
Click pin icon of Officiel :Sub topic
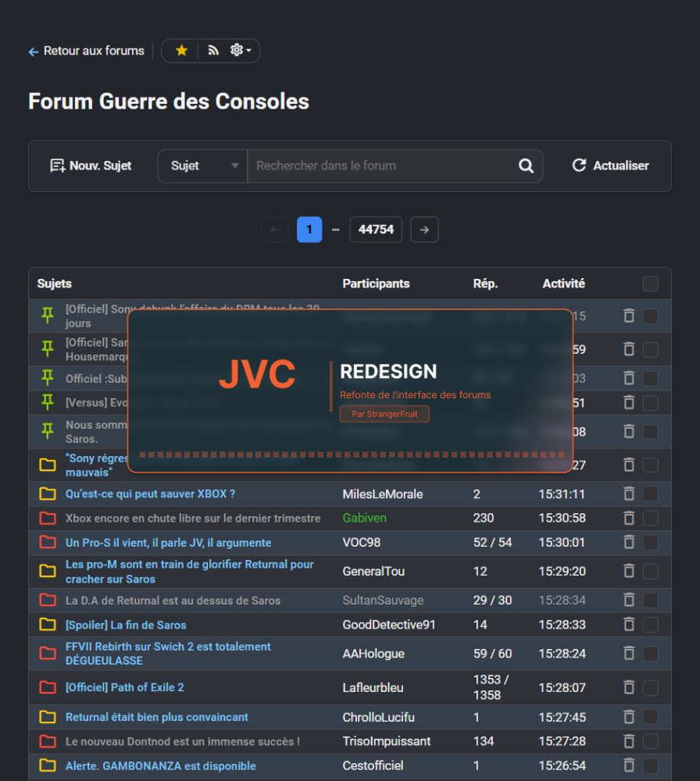point(48,379)
